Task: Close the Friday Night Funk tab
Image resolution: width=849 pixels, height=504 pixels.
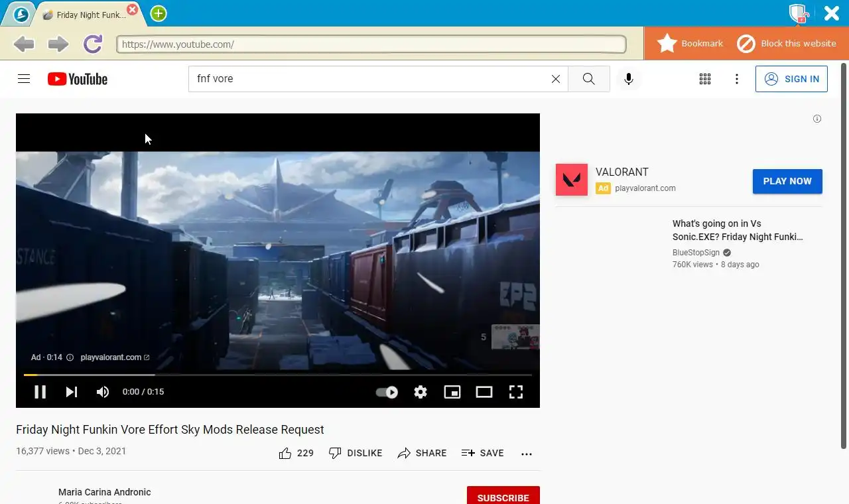Action: coord(133,9)
